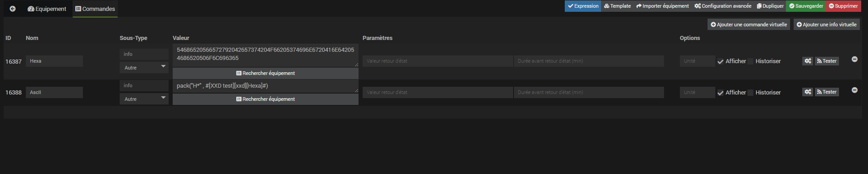This screenshot has width=868, height=174.
Task: Uncheck Afficher for the Hexa command
Action: (720, 61)
